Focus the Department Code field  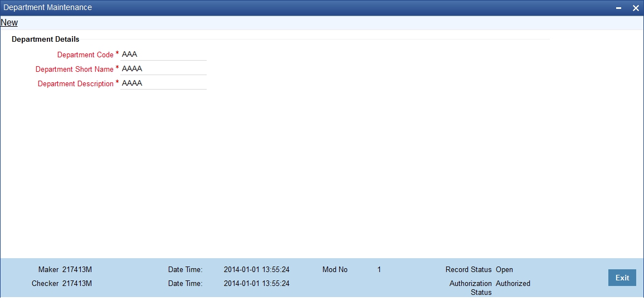[x=163, y=55]
